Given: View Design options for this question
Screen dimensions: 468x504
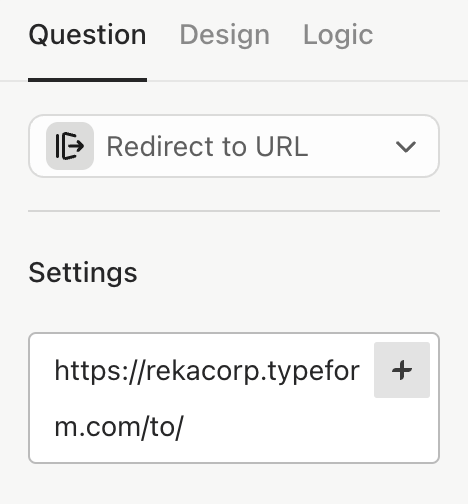Looking at the screenshot, I should coord(224,35).
